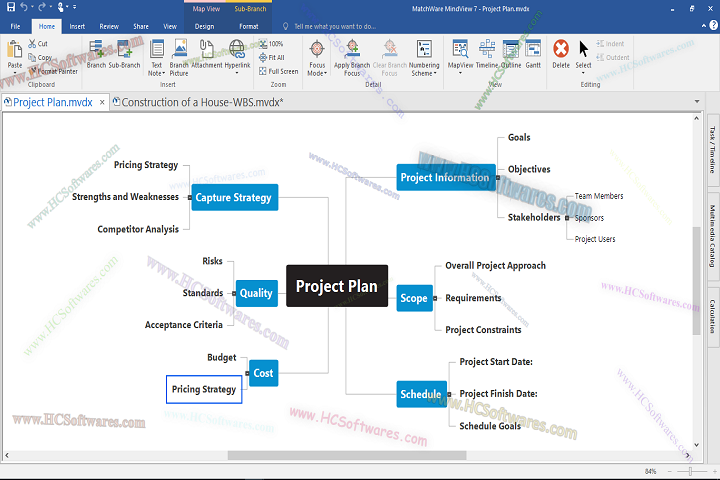Collapse the Project Information branch

click(x=498, y=177)
